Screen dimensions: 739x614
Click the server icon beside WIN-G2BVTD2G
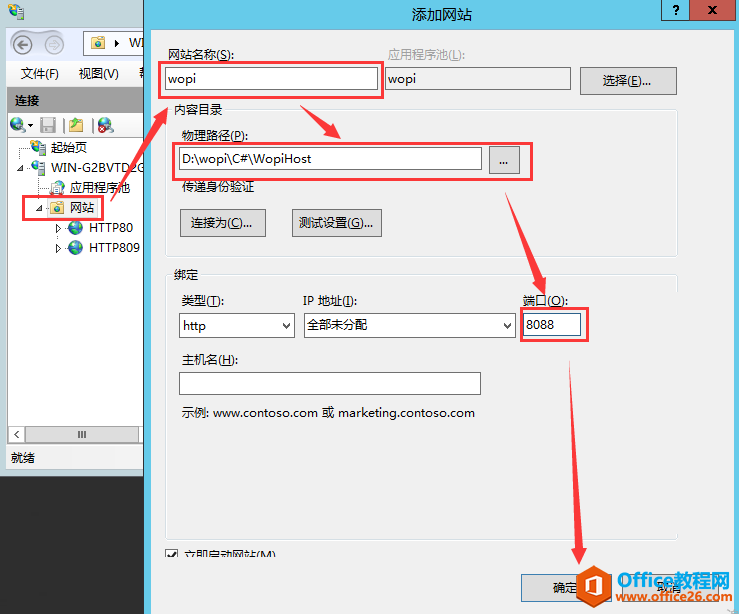coord(38,167)
